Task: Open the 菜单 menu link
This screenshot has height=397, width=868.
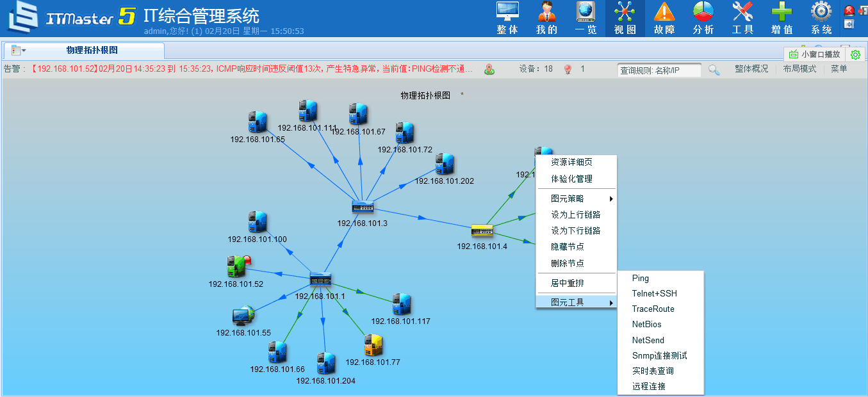Action: click(x=839, y=69)
